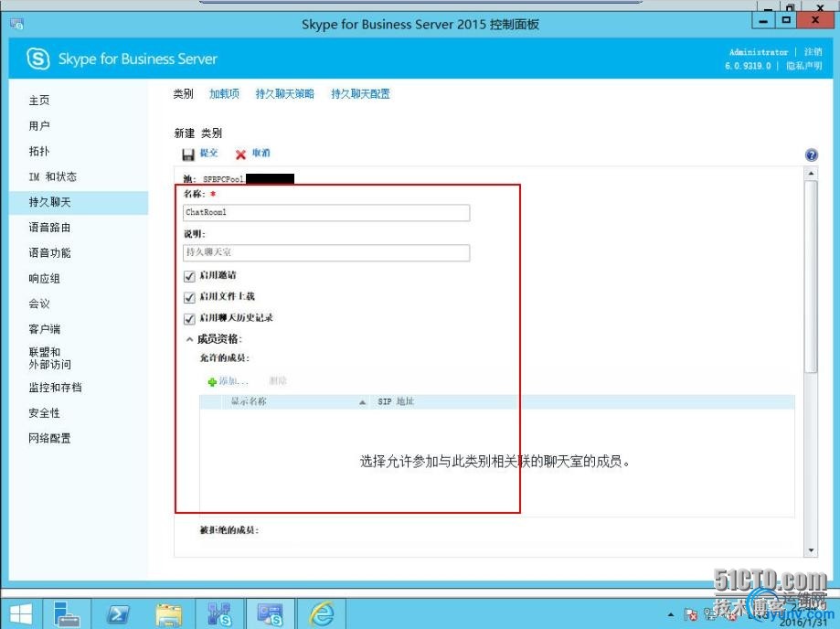Open the 隐私声明 privacy link
Viewport: 840px width, 629px height.
pyautogui.click(x=803, y=66)
